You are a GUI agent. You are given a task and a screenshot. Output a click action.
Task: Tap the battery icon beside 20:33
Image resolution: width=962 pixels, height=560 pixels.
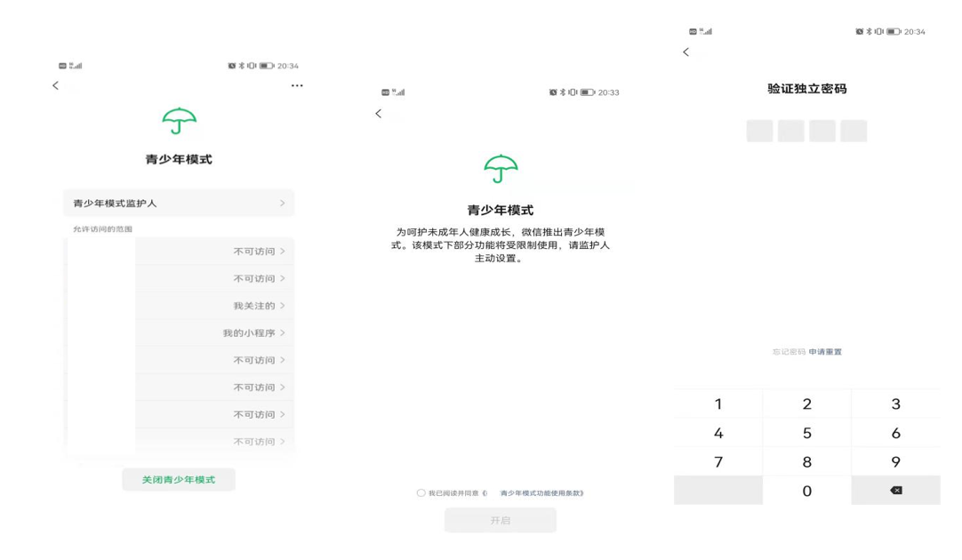588,92
